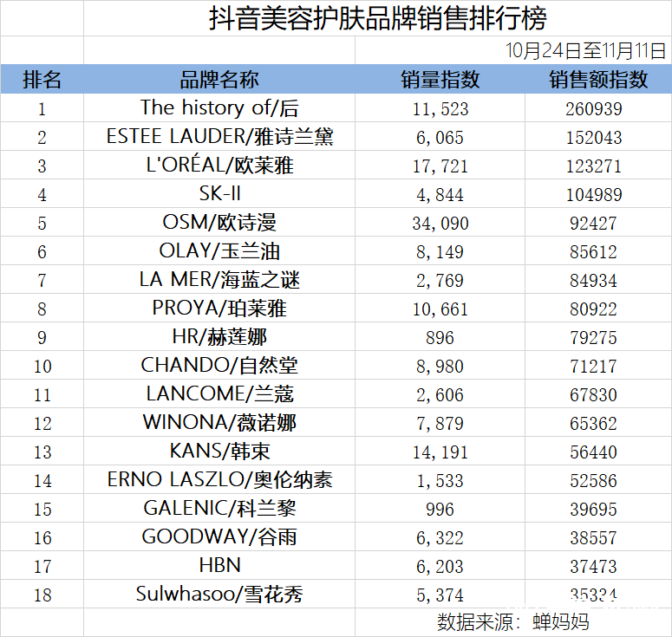Select the 品牌名称 column header

pos(219,80)
